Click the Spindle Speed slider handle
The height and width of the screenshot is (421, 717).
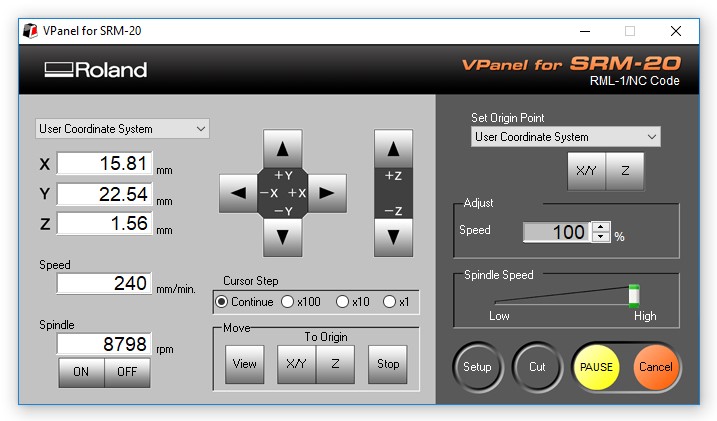634,296
